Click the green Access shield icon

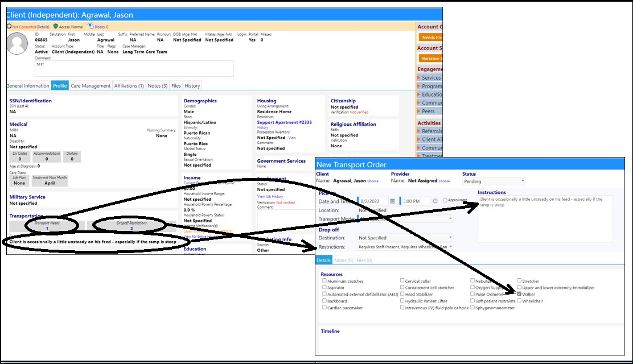coord(56,26)
